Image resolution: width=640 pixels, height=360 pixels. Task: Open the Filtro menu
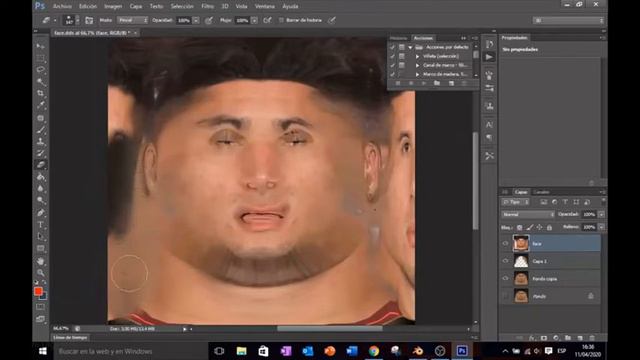tap(207, 6)
